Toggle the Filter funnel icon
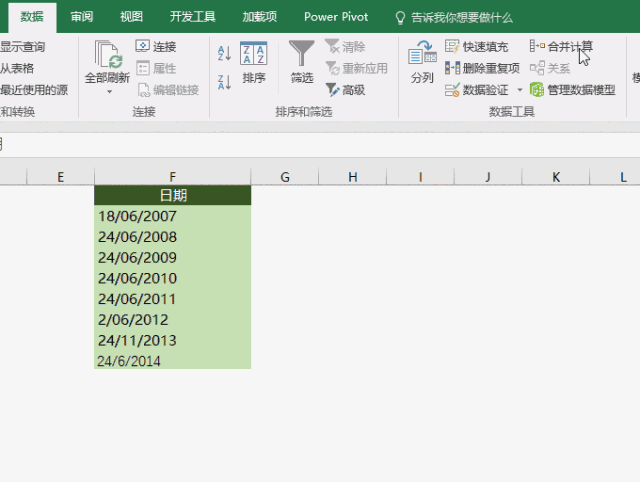 [302, 53]
